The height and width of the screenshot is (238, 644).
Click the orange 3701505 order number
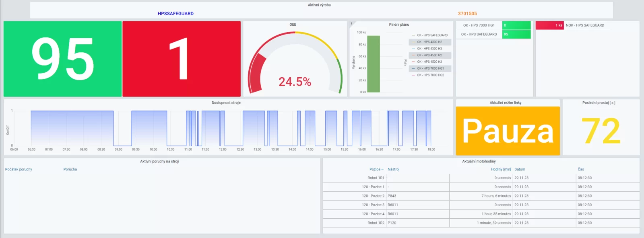point(467,14)
